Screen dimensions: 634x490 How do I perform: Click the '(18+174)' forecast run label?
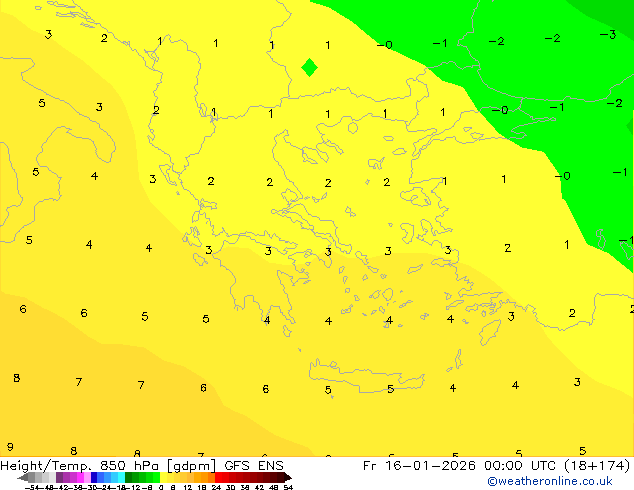[x=598, y=466]
